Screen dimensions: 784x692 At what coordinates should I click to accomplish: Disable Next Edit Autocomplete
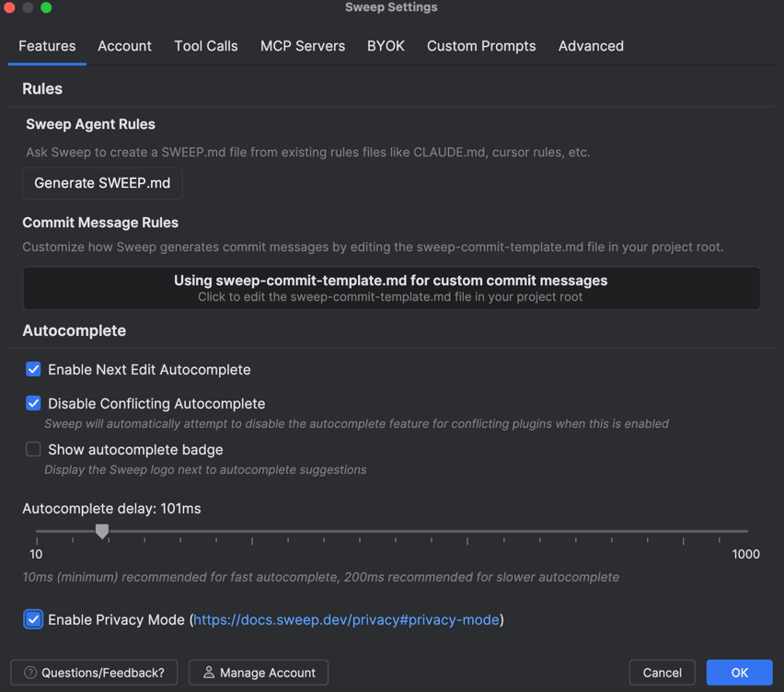pos(33,369)
